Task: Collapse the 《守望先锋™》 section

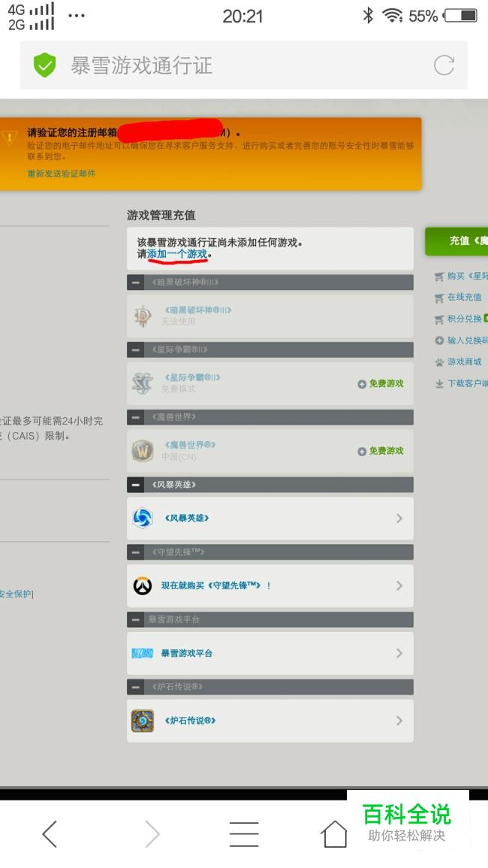Action: (136, 552)
